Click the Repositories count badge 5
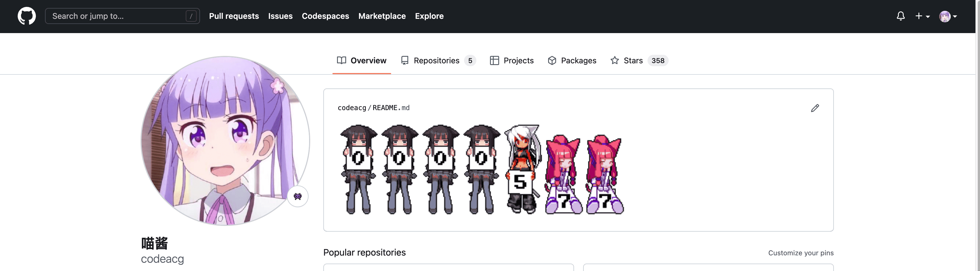 pyautogui.click(x=470, y=60)
